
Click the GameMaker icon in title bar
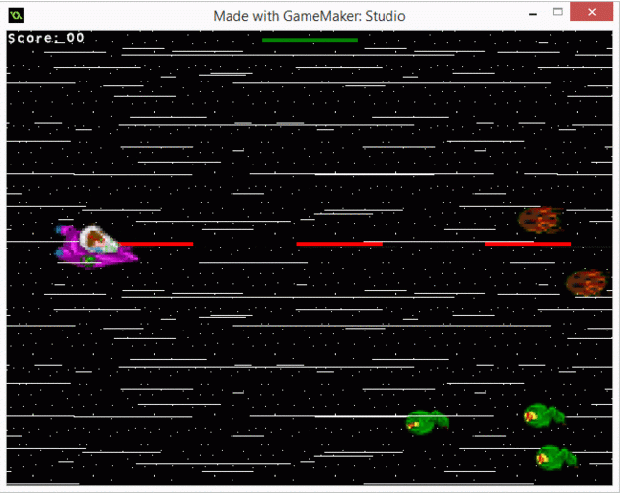(x=16, y=15)
